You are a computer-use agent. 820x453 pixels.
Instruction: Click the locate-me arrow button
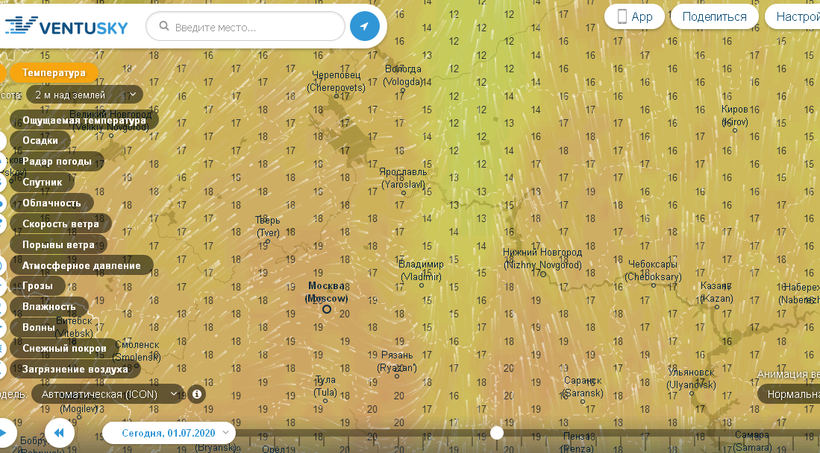[x=365, y=27]
